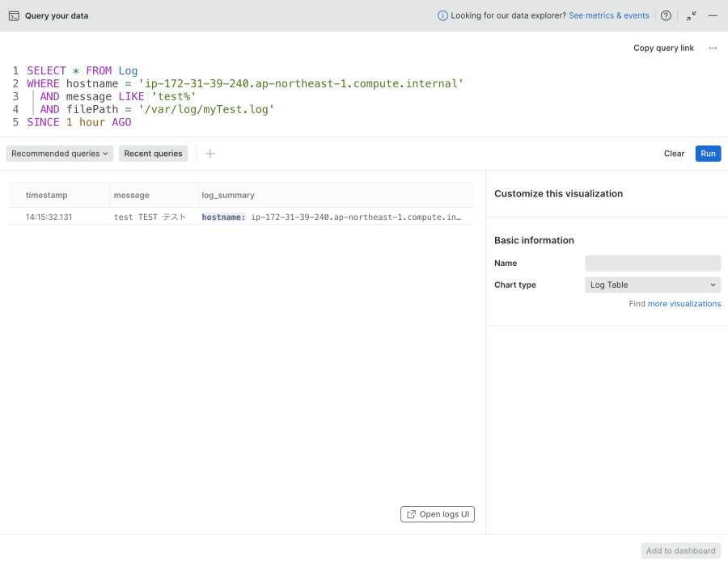Clear the query editor

coord(674,154)
